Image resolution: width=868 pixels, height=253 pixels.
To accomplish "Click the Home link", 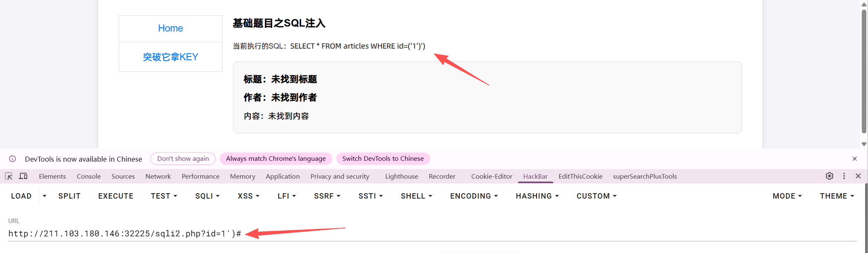I will click(170, 28).
